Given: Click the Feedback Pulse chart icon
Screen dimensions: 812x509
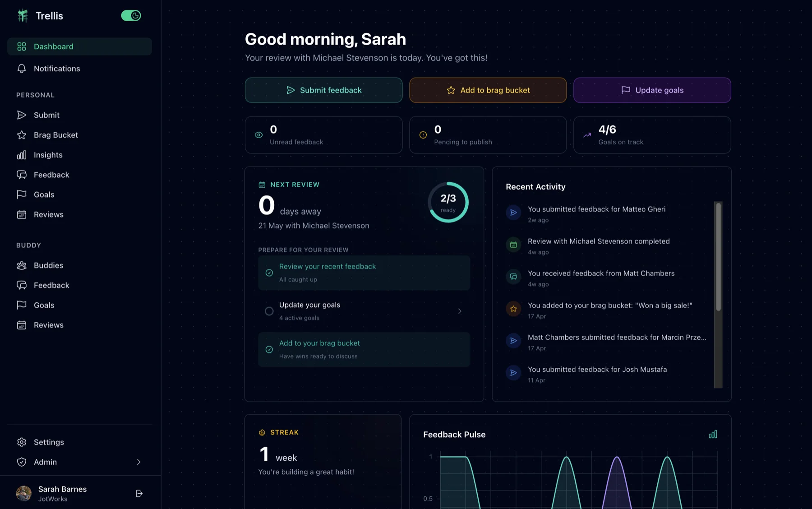Looking at the screenshot, I should (x=713, y=435).
